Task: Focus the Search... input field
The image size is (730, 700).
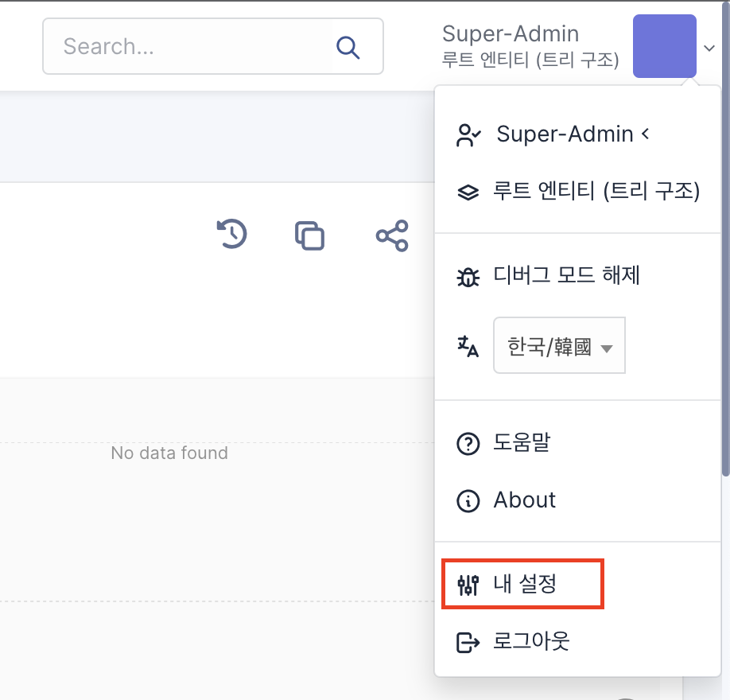Action: pyautogui.click(x=213, y=46)
